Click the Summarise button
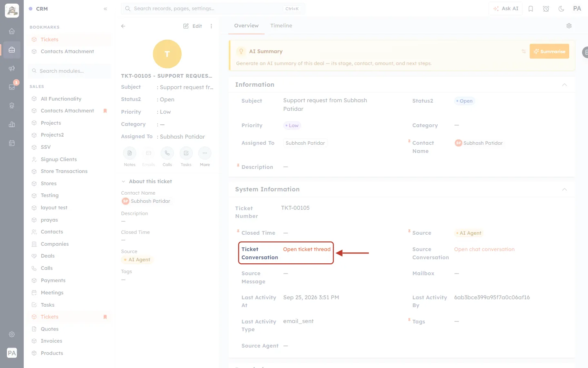This screenshot has width=588, height=368. point(549,51)
